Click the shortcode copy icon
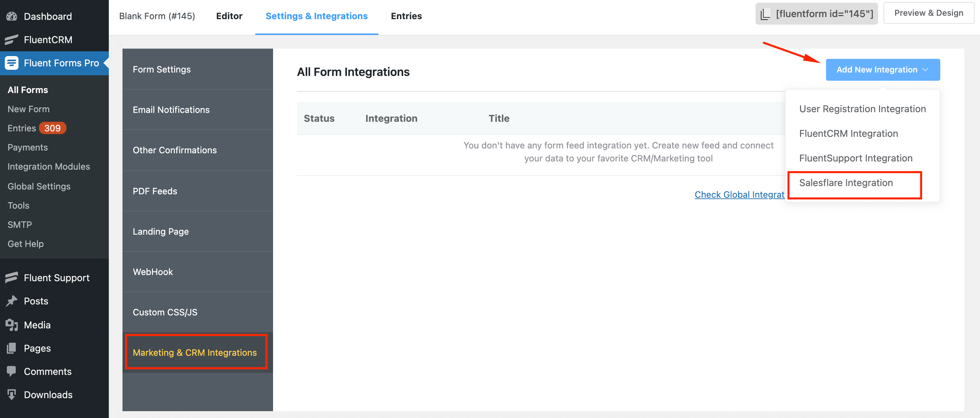The height and width of the screenshot is (418, 980). 765,14
